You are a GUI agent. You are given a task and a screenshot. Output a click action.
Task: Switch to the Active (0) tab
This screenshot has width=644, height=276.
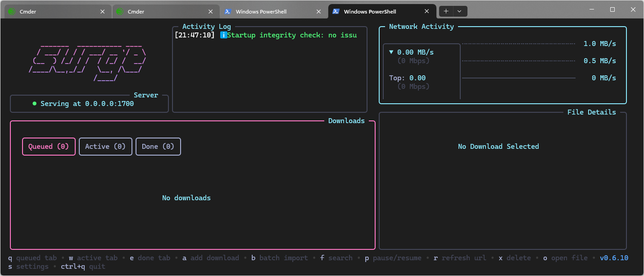tap(105, 147)
